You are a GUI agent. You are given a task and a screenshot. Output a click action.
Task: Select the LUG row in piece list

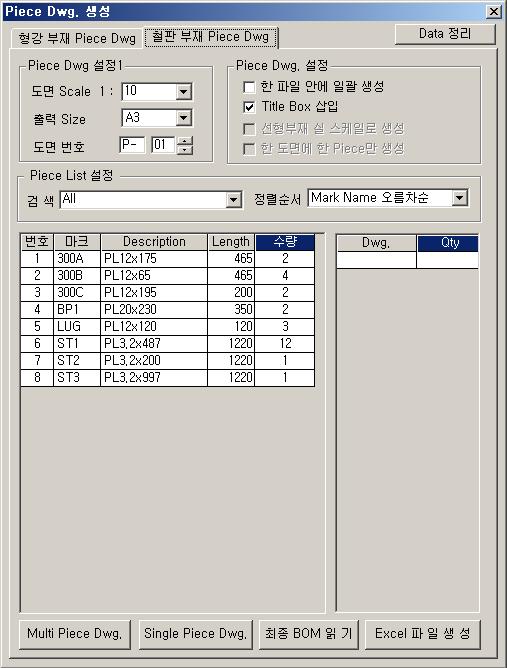click(167, 327)
